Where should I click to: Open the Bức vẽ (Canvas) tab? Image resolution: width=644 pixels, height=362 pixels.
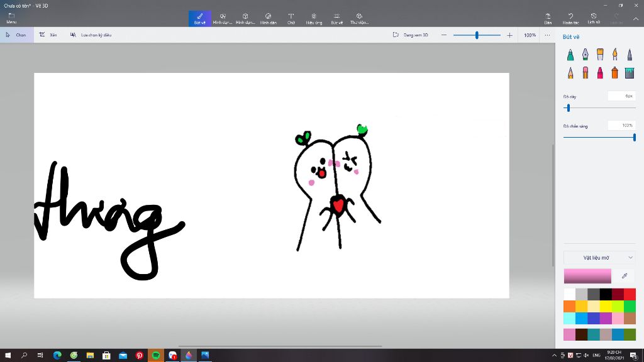coord(337,18)
